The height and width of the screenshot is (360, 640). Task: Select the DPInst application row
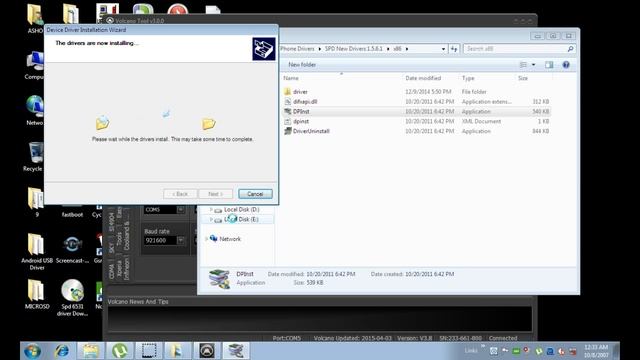[416, 111]
